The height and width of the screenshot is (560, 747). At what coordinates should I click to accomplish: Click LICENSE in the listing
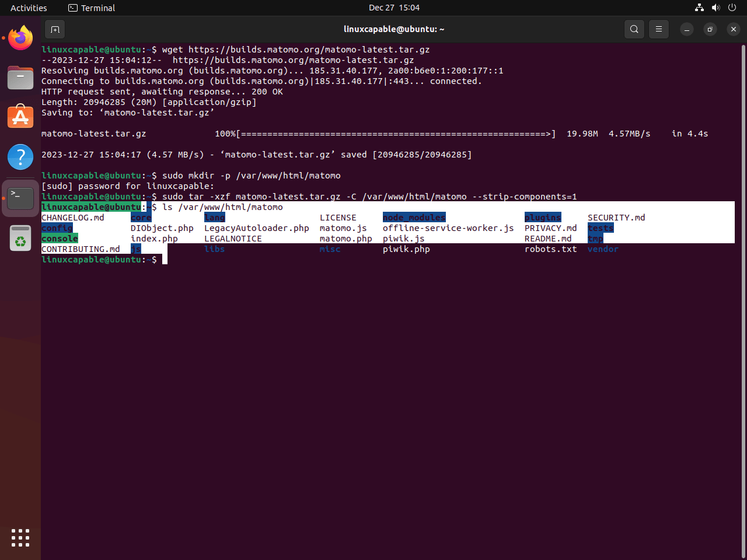click(x=338, y=218)
